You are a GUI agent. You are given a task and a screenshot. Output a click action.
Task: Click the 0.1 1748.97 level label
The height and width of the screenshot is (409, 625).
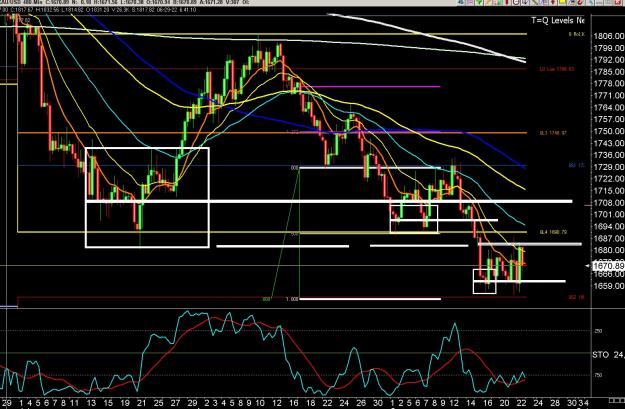pyautogui.click(x=553, y=133)
